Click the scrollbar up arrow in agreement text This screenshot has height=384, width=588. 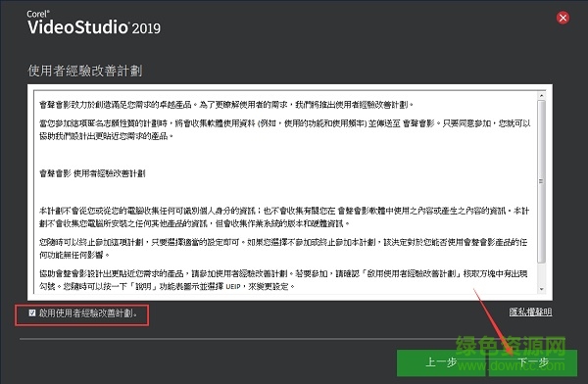(541, 96)
